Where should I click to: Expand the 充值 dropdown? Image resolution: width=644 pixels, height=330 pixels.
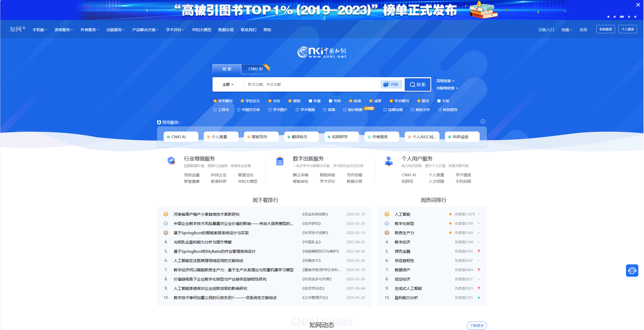(x=567, y=30)
